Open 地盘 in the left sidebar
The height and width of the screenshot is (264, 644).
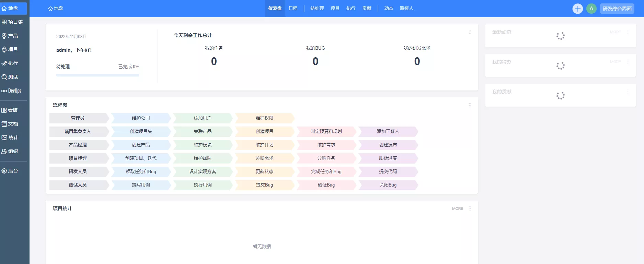tap(13, 8)
